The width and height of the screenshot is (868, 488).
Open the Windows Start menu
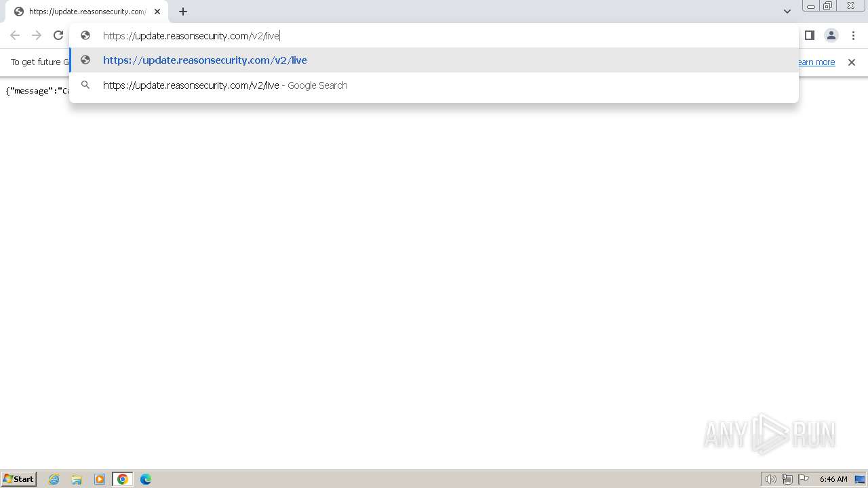pos(19,479)
